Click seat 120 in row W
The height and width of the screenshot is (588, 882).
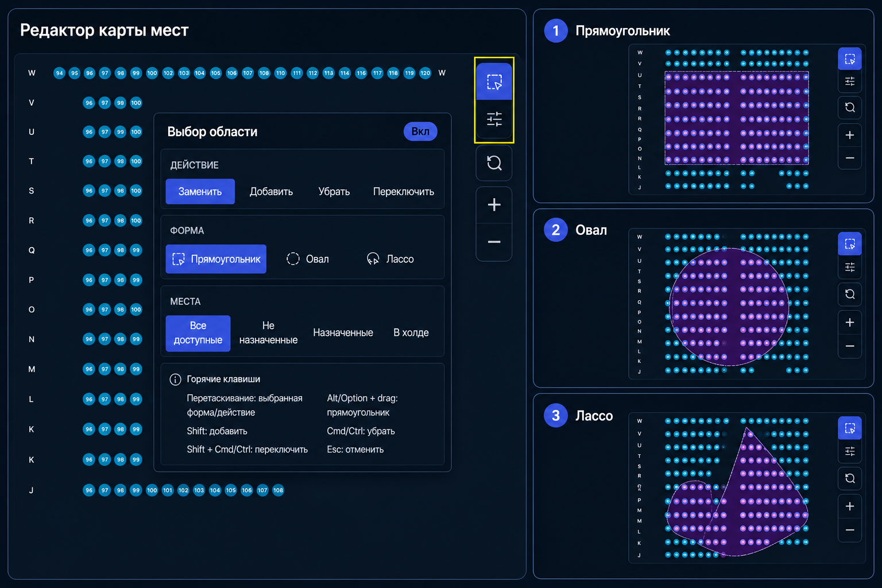click(x=425, y=73)
